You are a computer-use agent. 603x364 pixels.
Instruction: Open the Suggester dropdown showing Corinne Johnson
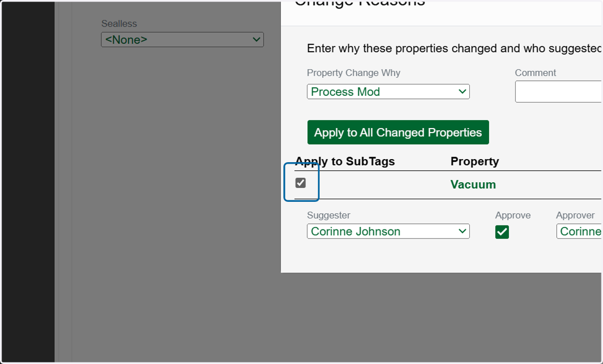[388, 231]
